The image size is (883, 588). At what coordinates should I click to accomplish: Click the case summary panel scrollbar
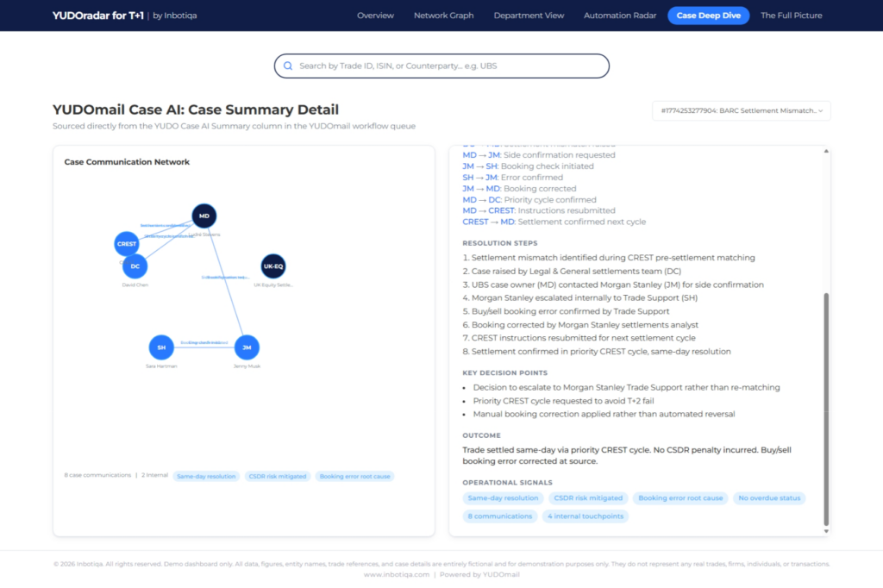pyautogui.click(x=826, y=405)
